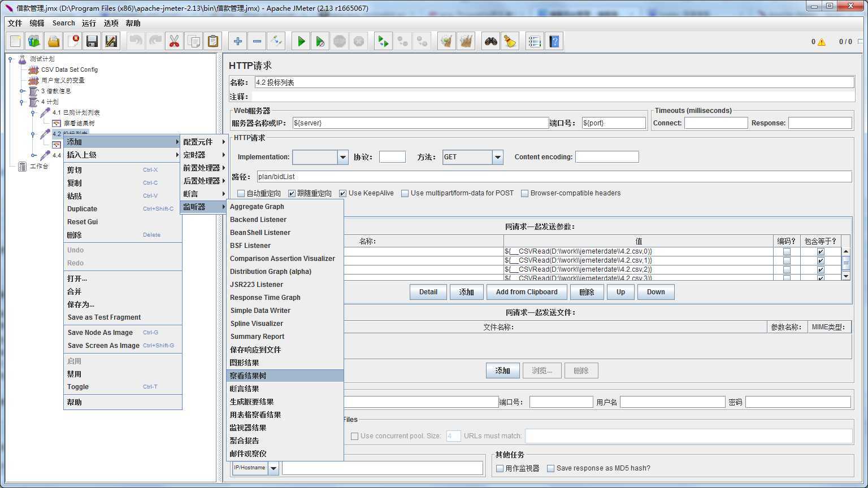Select CSV Data Set Config tree node
The height and width of the screenshot is (488, 868).
click(x=69, y=69)
